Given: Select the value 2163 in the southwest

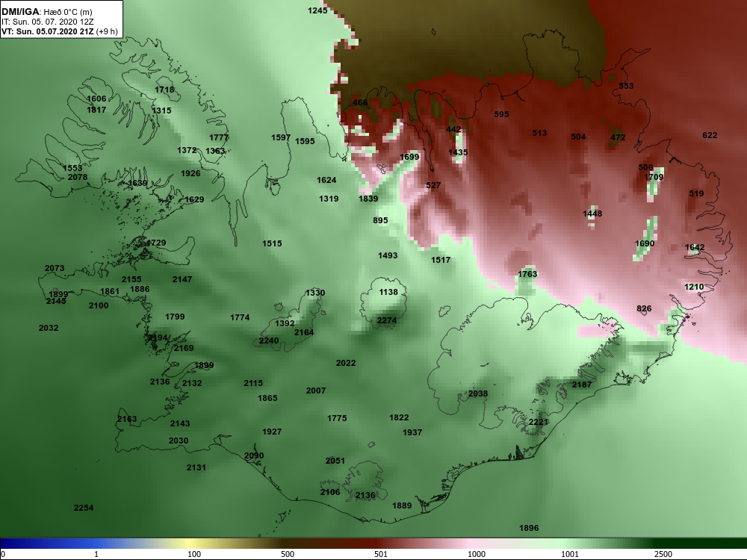Looking at the screenshot, I should tap(127, 419).
